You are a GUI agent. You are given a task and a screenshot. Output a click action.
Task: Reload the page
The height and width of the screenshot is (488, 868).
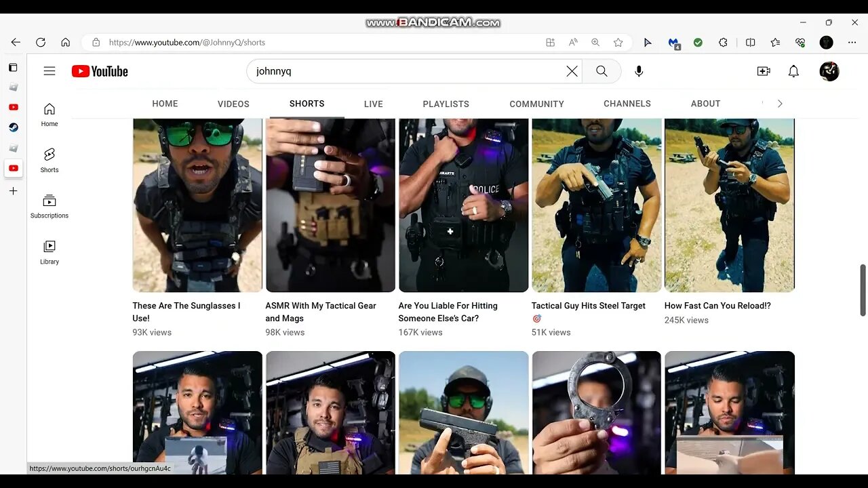tap(41, 42)
